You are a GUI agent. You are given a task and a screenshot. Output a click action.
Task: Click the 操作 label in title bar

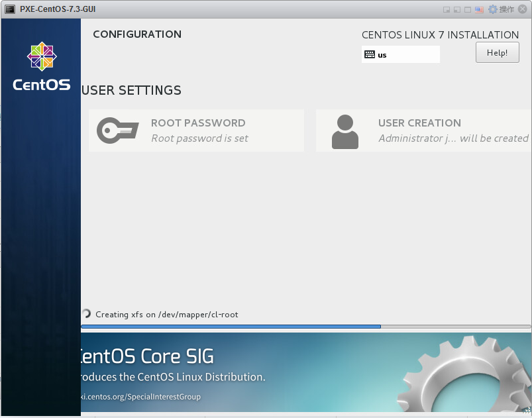(x=507, y=9)
